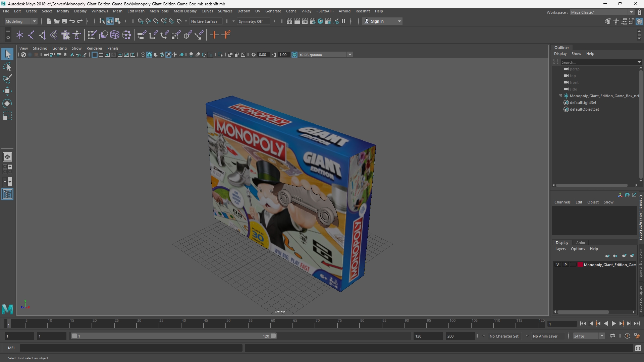Open the Channels menu in Channel Box
Screen dimensions: 644x362
[562, 202]
